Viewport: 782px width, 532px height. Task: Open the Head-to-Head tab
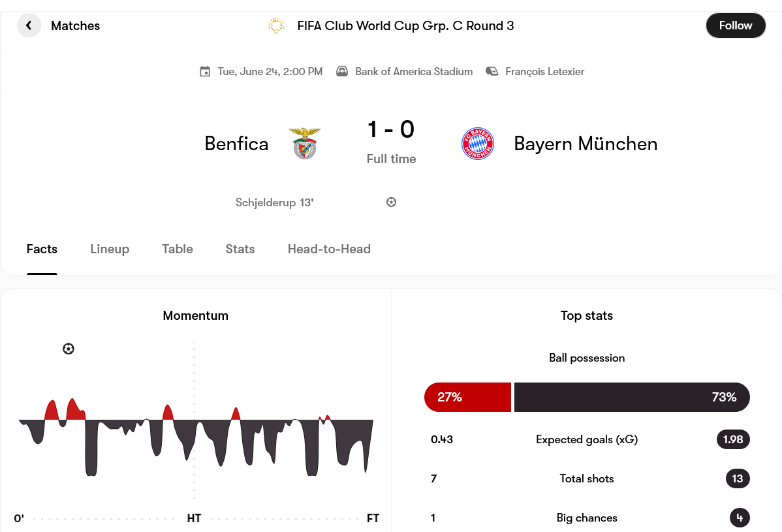pyautogui.click(x=329, y=249)
